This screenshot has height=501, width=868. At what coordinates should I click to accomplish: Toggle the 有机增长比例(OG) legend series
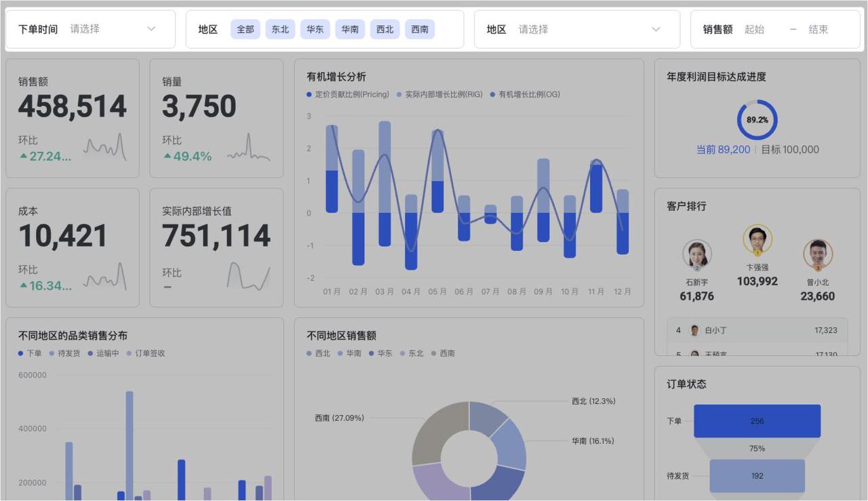pyautogui.click(x=525, y=94)
